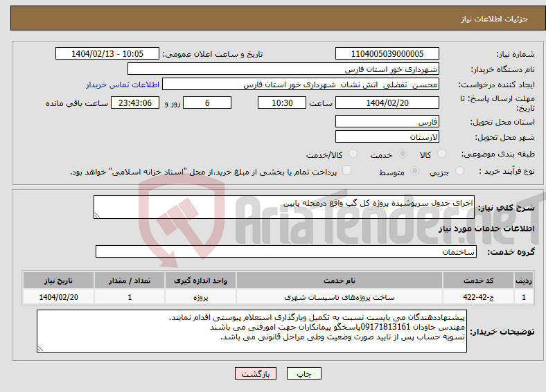Click the اطلاعات خدمات مورد نیاز heading

486,229
